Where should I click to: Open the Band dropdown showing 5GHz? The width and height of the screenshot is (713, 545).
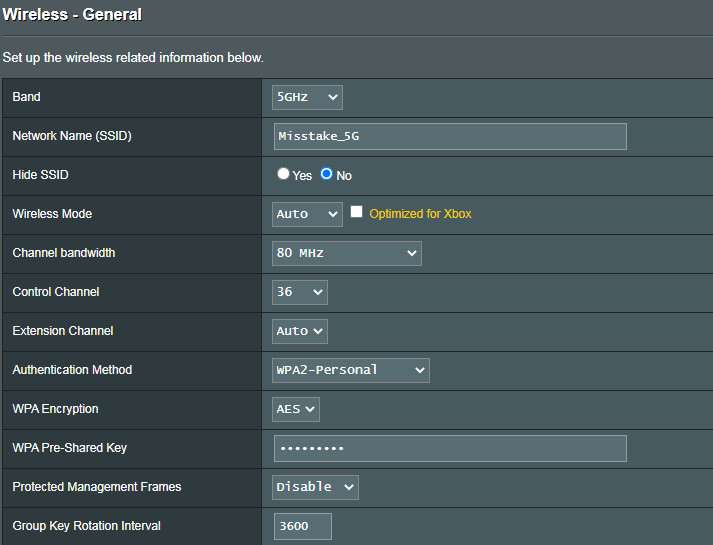[x=307, y=97]
